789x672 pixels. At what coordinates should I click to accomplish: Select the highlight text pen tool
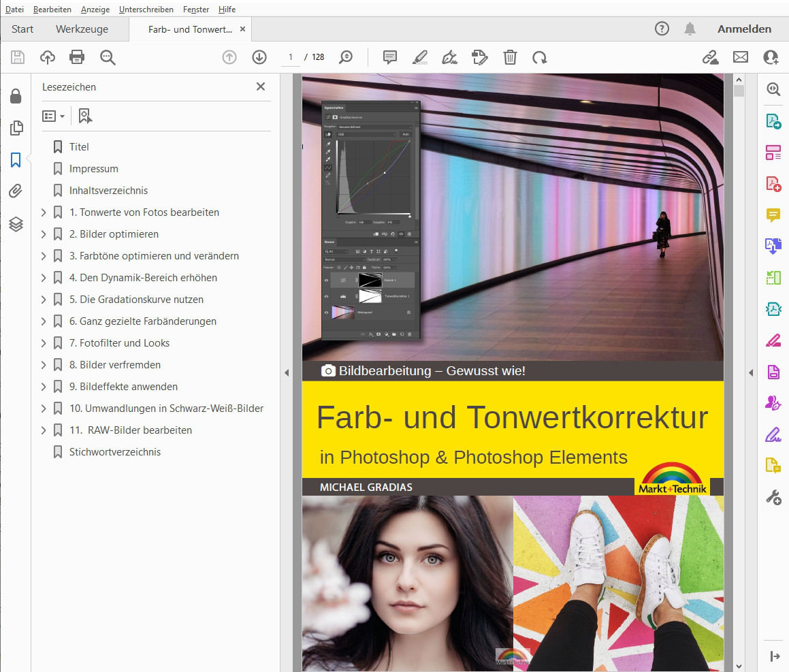pyautogui.click(x=419, y=57)
